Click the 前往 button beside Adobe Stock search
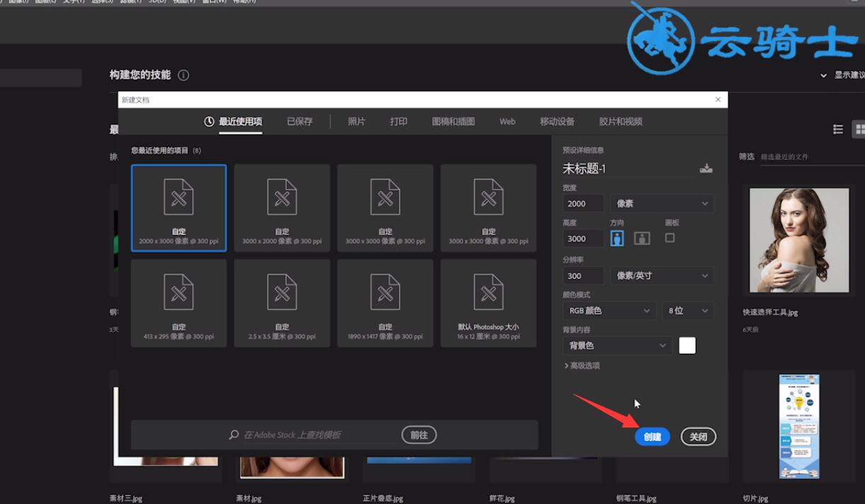The height and width of the screenshot is (504, 865). [x=419, y=435]
